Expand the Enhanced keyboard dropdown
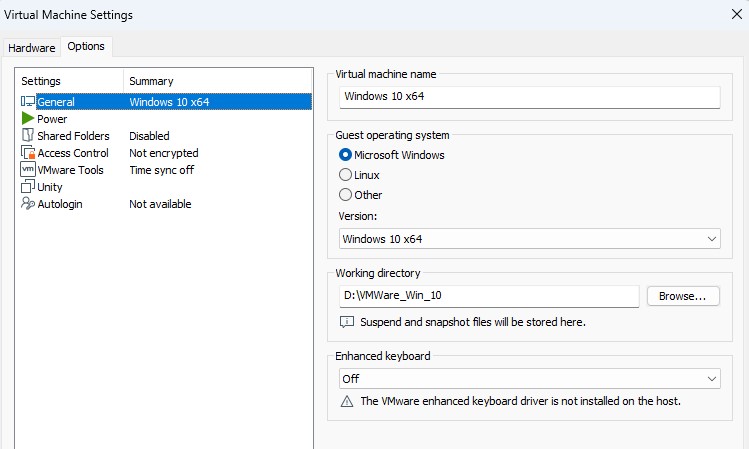749x449 pixels. (529, 379)
